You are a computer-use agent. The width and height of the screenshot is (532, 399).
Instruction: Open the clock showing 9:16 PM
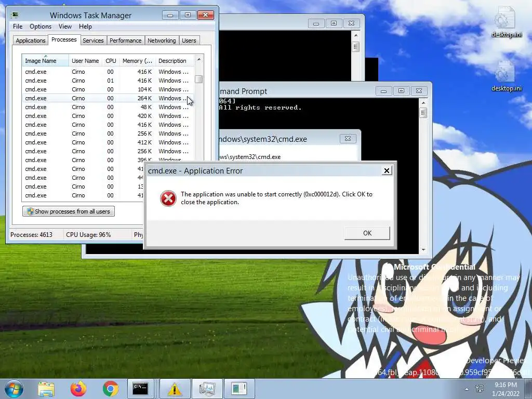[506, 389]
